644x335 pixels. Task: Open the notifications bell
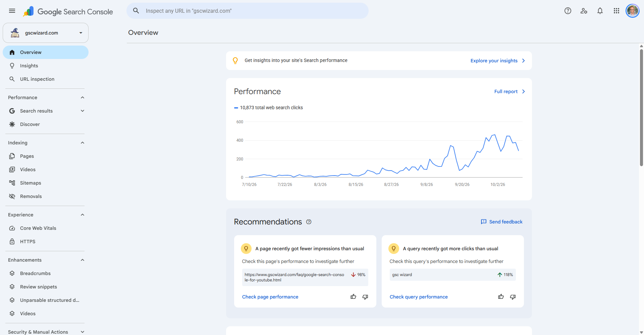600,11
